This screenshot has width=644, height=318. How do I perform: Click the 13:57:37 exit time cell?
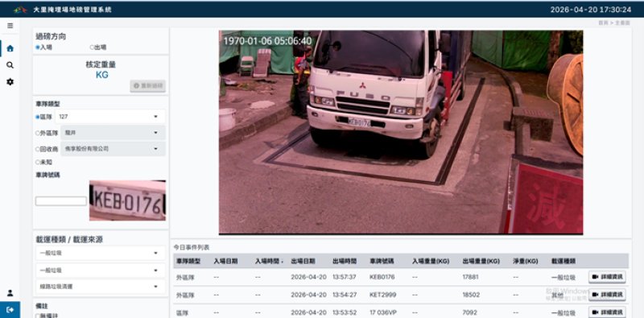[x=345, y=277]
